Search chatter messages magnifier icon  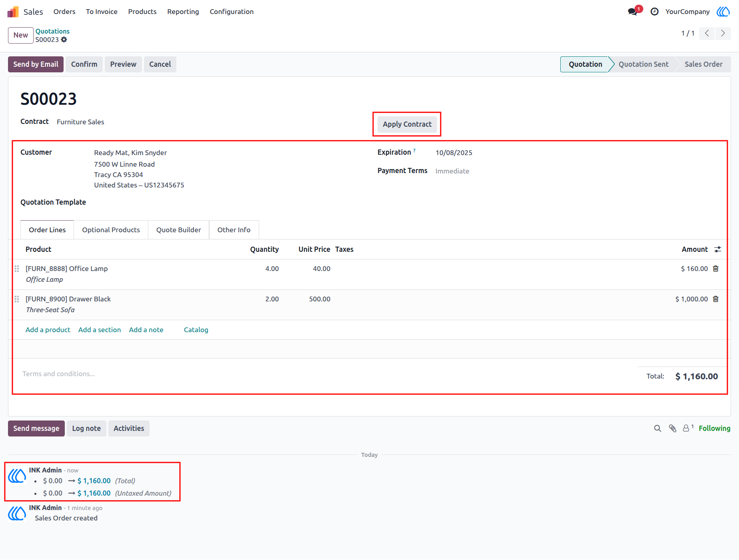tap(657, 428)
